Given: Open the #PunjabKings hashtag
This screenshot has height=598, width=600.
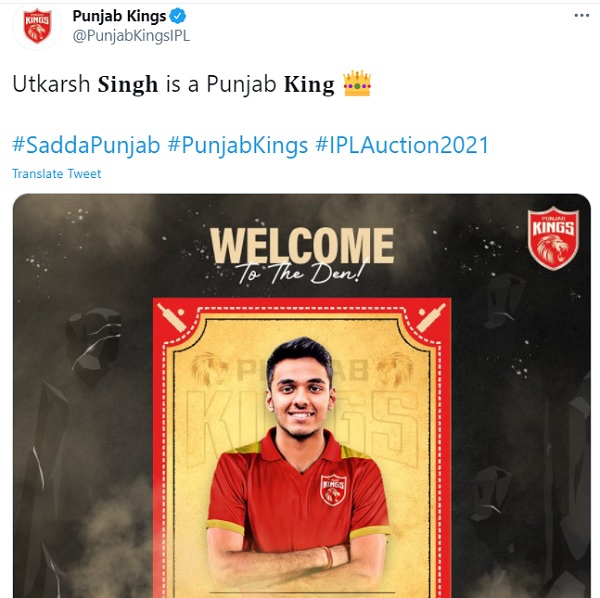Looking at the screenshot, I should click(x=238, y=145).
